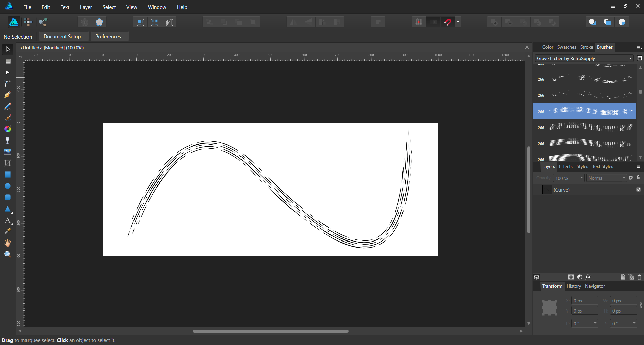The height and width of the screenshot is (345, 644).
Task: Select the highlighted 266 brush stroke preset
Action: [x=585, y=111]
